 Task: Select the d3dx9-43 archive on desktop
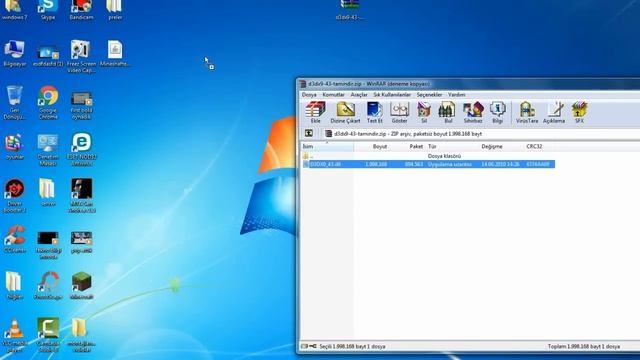point(350,10)
